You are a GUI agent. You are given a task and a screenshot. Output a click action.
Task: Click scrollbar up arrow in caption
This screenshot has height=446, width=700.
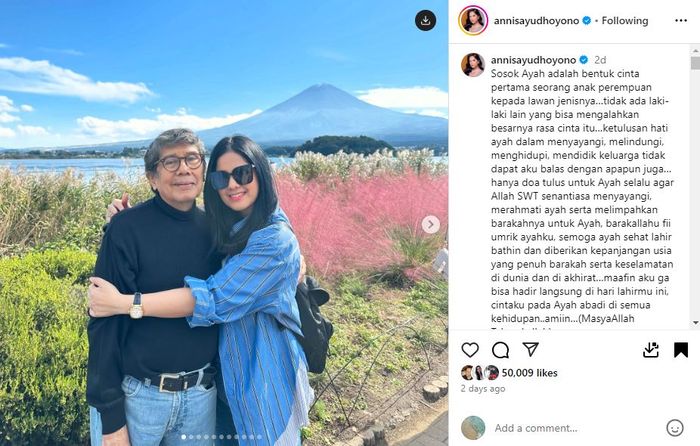695,50
